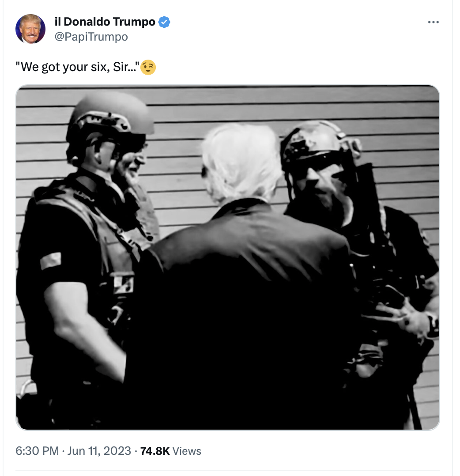Click the 6:30 PM timestamp
This screenshot has height=476, width=460.
click(x=37, y=451)
